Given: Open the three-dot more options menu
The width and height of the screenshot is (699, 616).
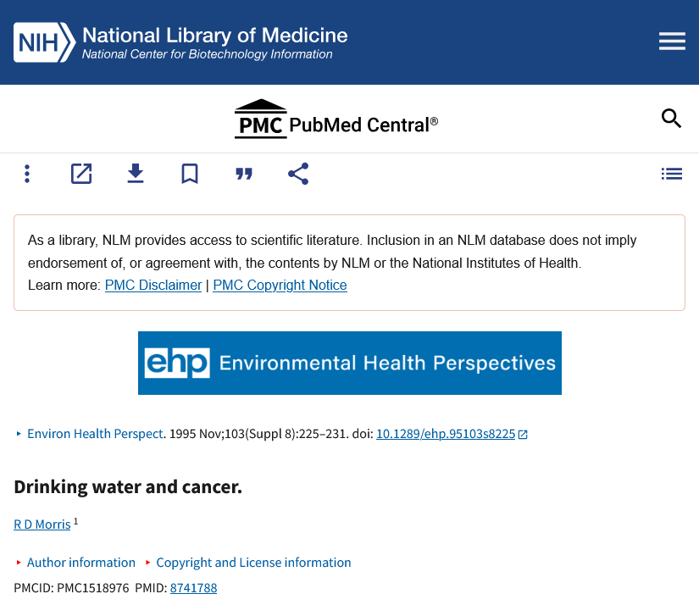Looking at the screenshot, I should 27,174.
